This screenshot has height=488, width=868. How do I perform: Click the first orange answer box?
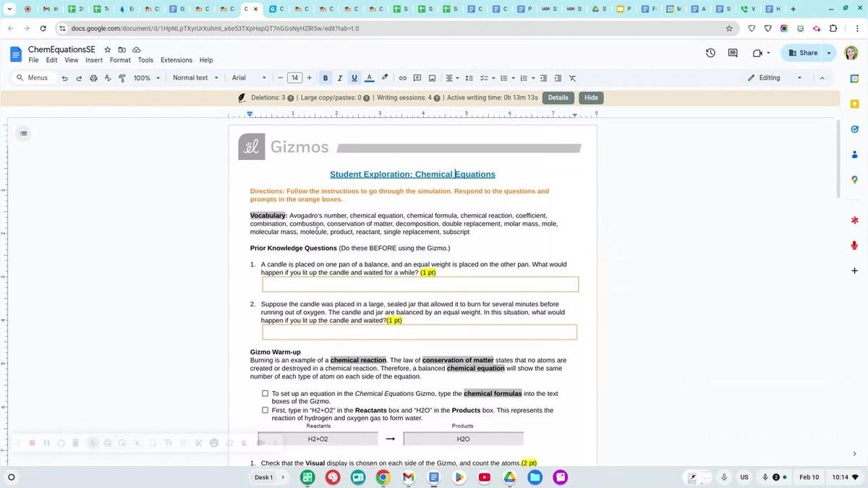[x=420, y=284]
